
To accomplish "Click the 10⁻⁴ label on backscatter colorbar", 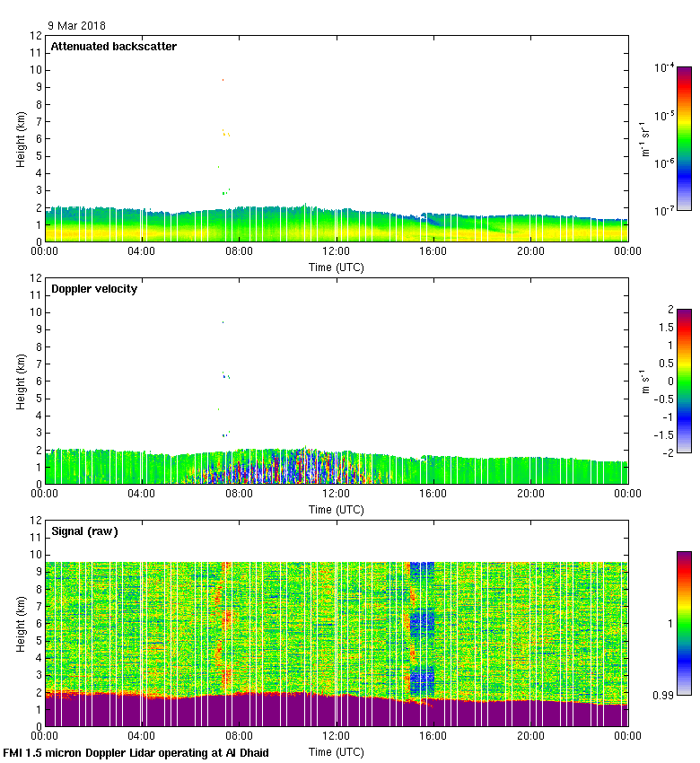I will coord(664,68).
